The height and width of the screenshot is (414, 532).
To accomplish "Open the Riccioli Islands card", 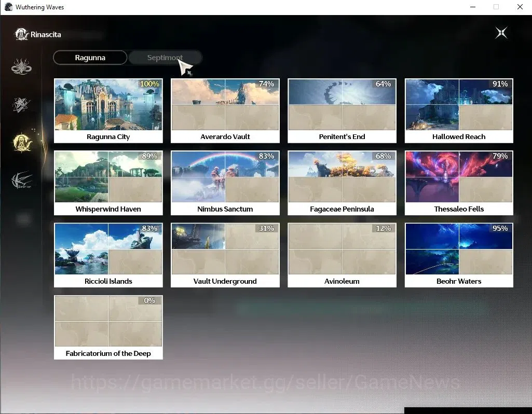I will (x=108, y=255).
